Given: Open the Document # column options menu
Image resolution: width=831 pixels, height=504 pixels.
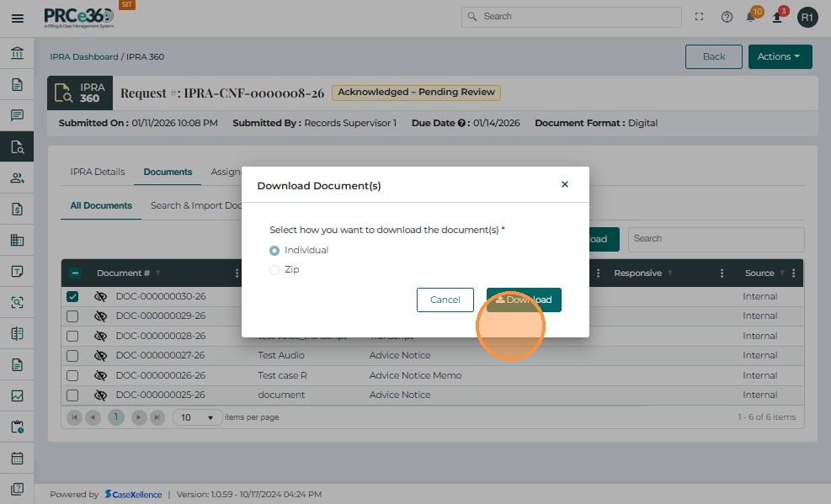Looking at the screenshot, I should click(237, 273).
